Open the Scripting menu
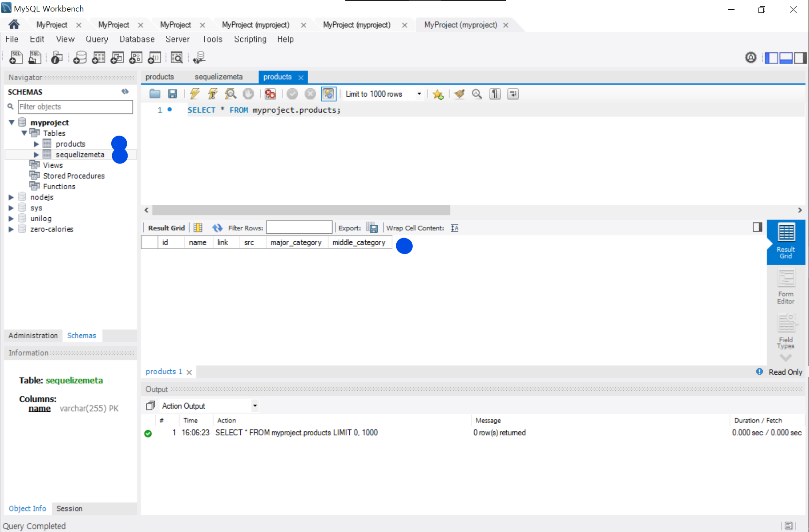The height and width of the screenshot is (532, 809). (250, 39)
